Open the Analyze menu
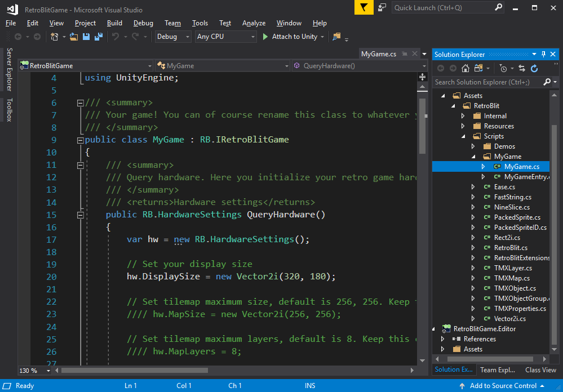 coord(254,23)
